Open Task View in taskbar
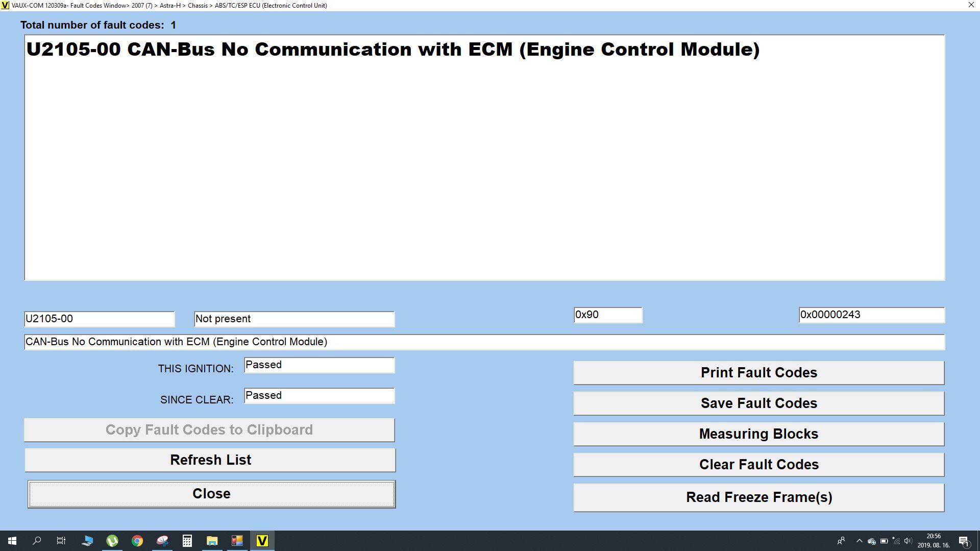 point(61,541)
